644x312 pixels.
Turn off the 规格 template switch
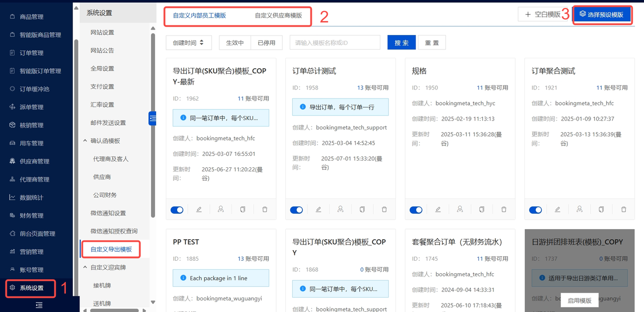click(x=416, y=210)
